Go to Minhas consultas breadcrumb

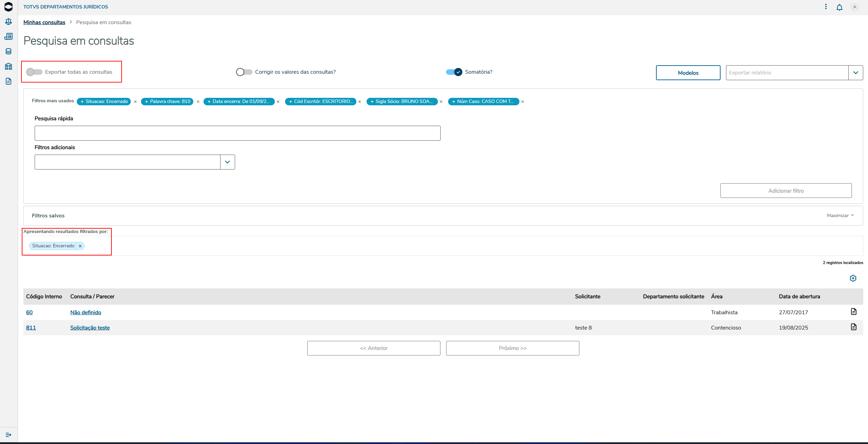[44, 22]
